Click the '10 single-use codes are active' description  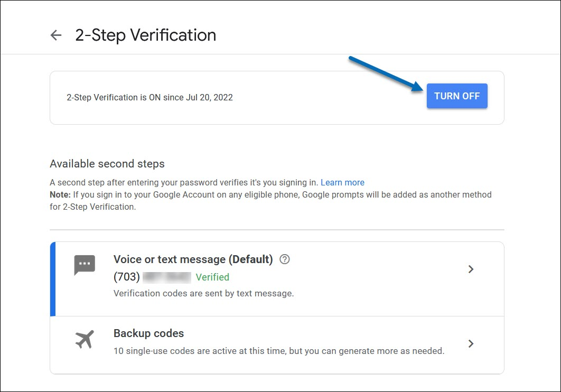(279, 350)
